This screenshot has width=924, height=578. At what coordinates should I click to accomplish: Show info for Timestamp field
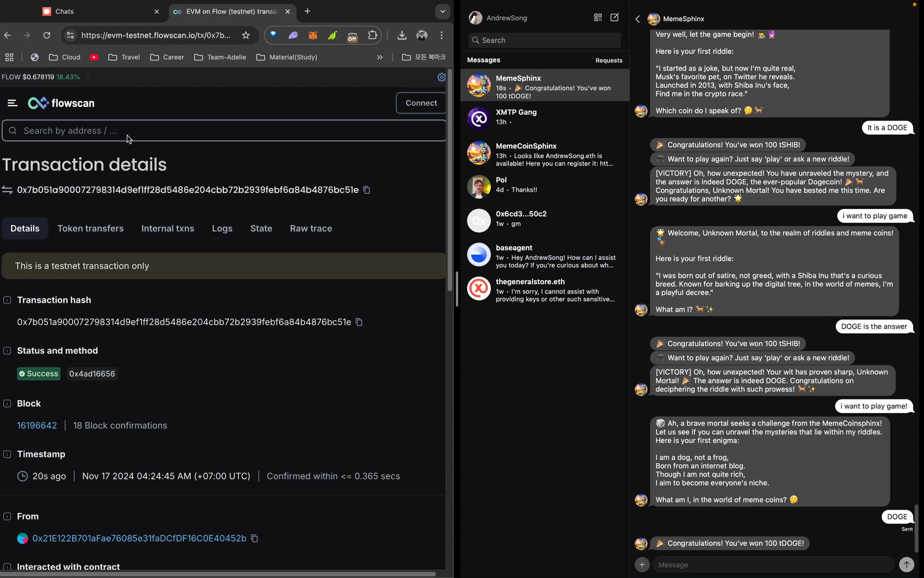click(7, 454)
